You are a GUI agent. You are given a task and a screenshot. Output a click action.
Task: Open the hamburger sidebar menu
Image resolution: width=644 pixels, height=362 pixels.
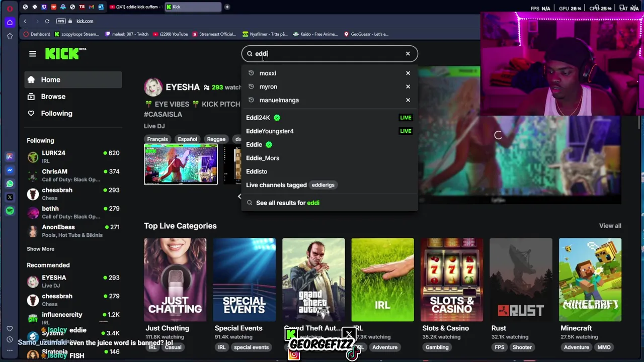[33, 54]
